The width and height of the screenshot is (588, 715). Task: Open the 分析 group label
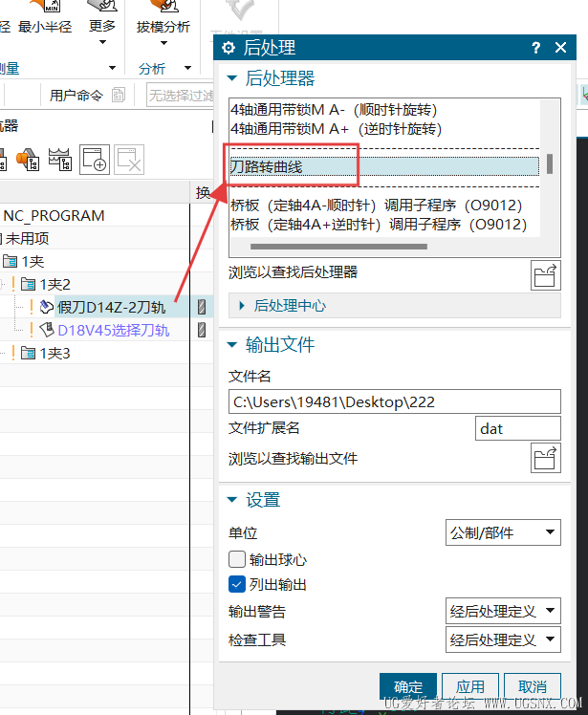[x=152, y=69]
